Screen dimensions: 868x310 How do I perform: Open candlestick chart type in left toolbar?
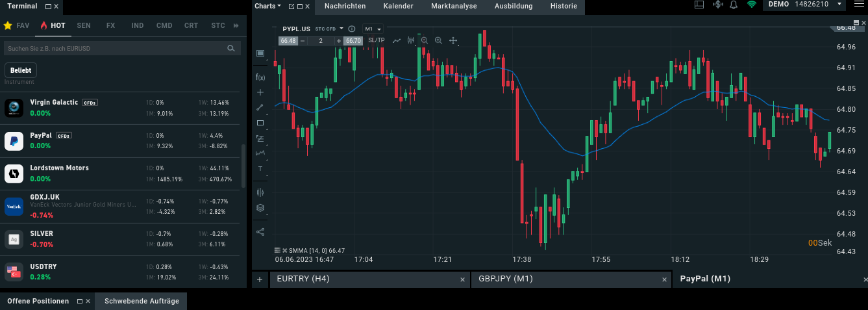[x=260, y=192]
